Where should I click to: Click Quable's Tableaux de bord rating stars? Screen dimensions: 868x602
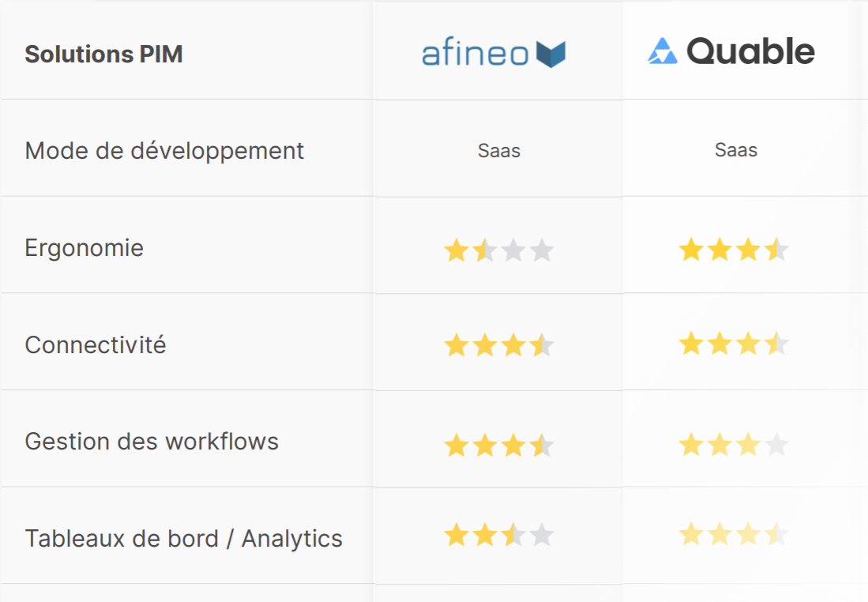(x=734, y=534)
